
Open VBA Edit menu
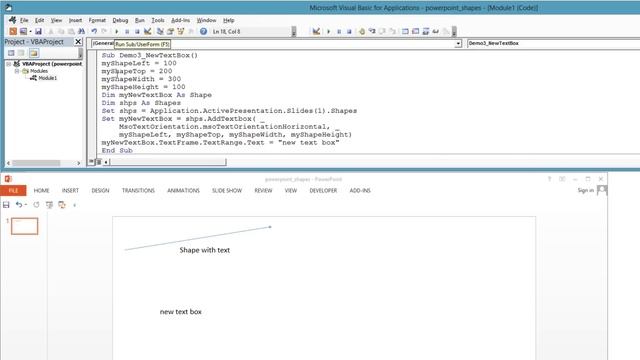coord(39,20)
